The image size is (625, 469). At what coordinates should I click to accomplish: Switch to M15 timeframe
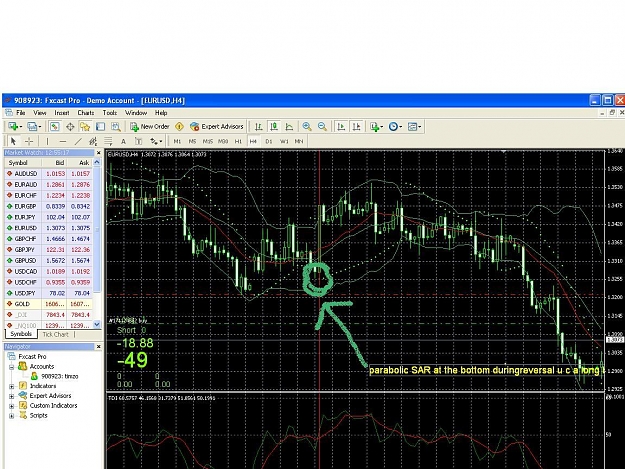tap(207, 141)
